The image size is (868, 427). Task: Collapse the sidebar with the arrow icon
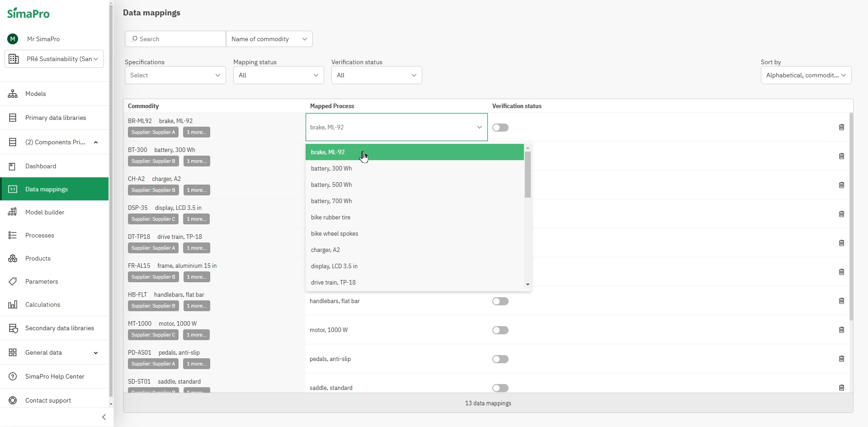click(104, 417)
